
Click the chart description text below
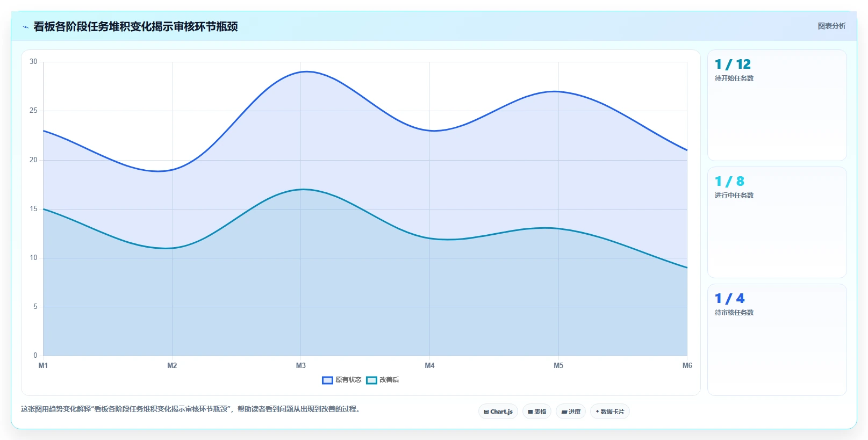190,409
